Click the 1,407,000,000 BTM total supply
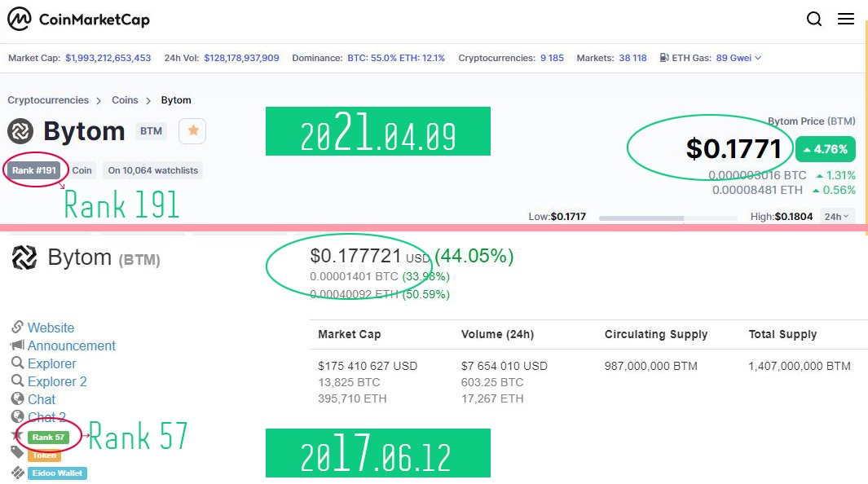 pyautogui.click(x=800, y=366)
